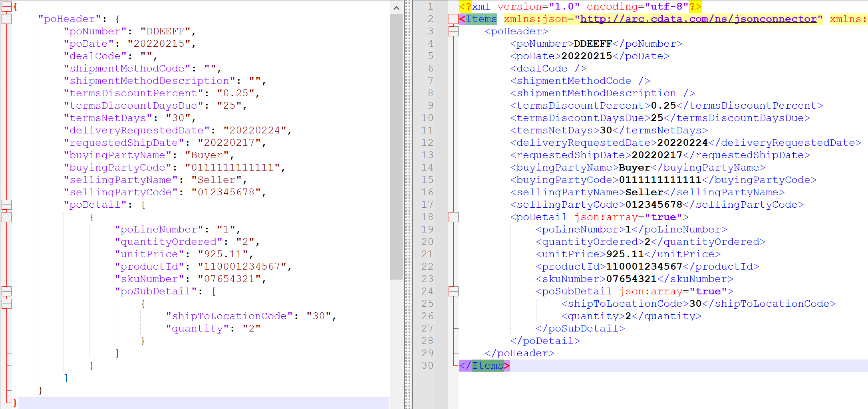Click line number 1 in XML gutter

click(x=431, y=6)
